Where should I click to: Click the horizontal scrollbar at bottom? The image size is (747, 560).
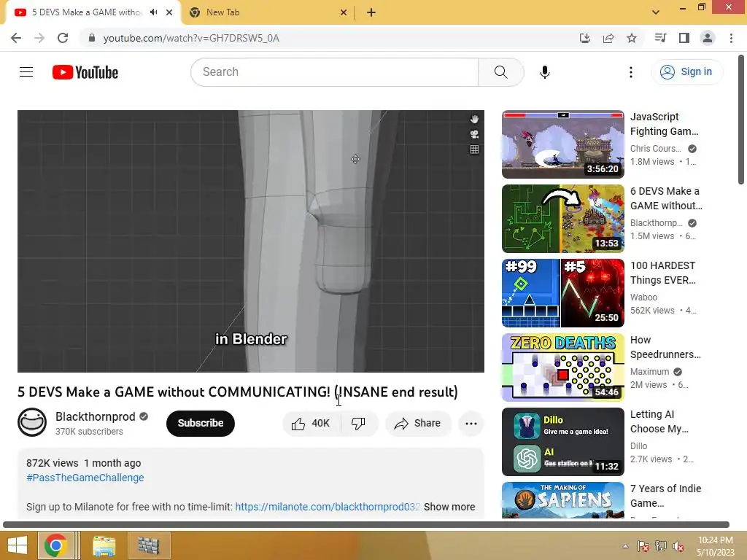[x=366, y=525]
